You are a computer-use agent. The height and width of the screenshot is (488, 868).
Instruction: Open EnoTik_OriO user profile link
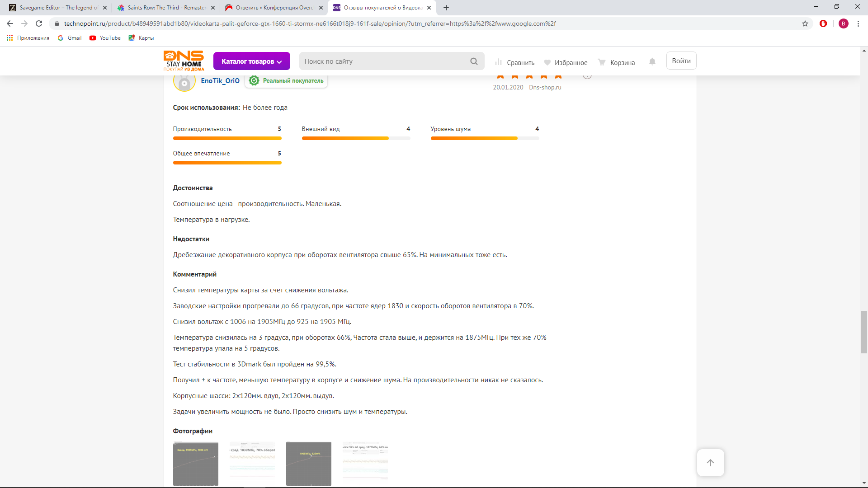point(220,81)
